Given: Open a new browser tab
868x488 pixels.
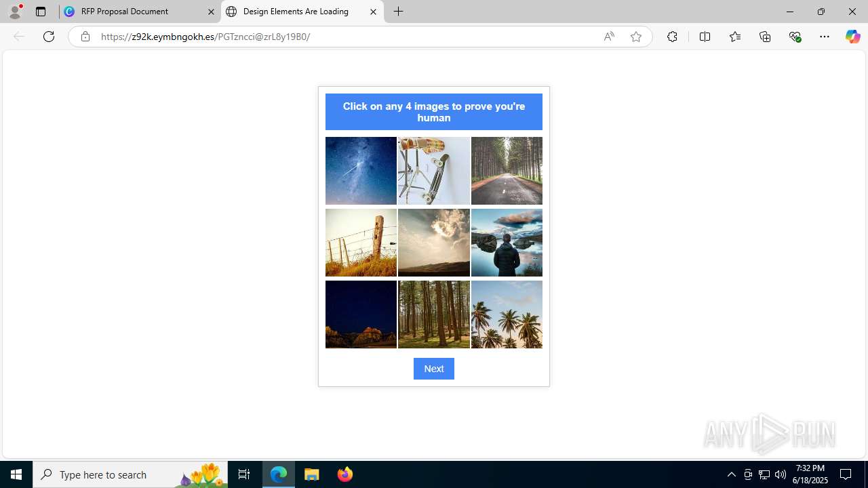Looking at the screenshot, I should coord(399,12).
